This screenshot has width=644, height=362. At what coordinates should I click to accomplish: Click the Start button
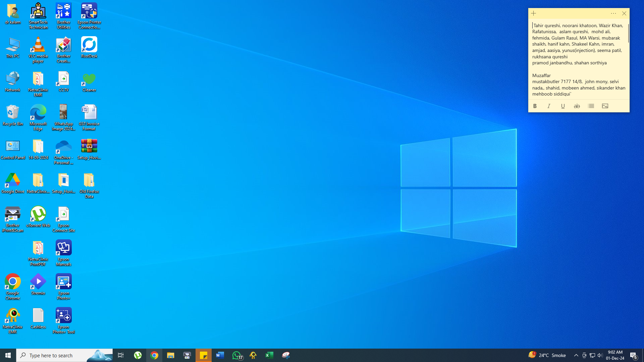[x=8, y=355]
